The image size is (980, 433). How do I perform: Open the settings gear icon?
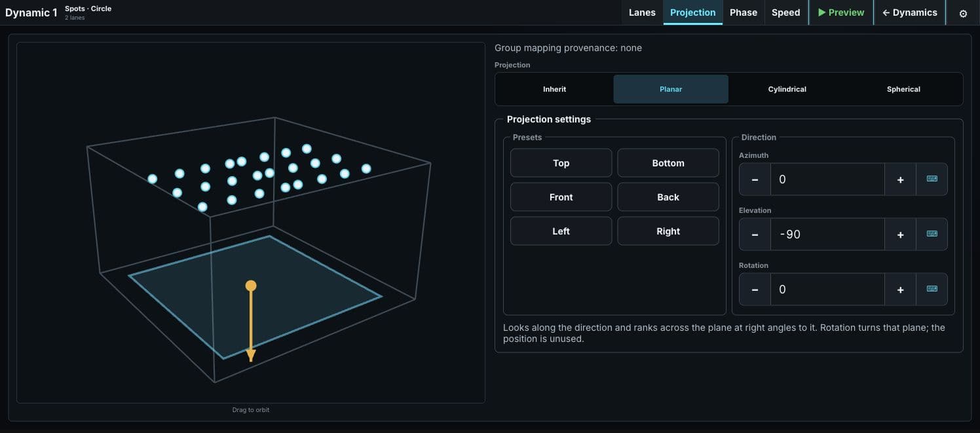[x=963, y=13]
